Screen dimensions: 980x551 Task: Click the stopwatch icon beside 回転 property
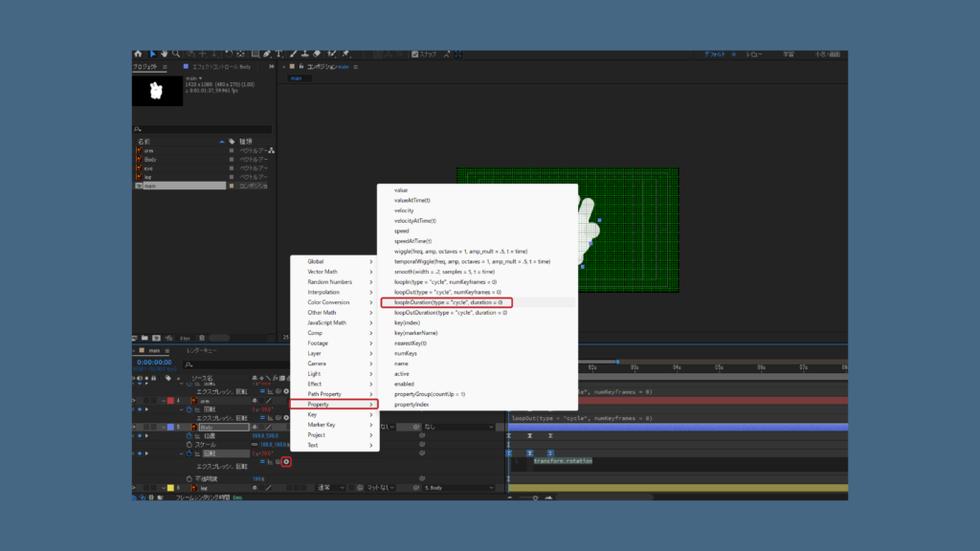(188, 454)
